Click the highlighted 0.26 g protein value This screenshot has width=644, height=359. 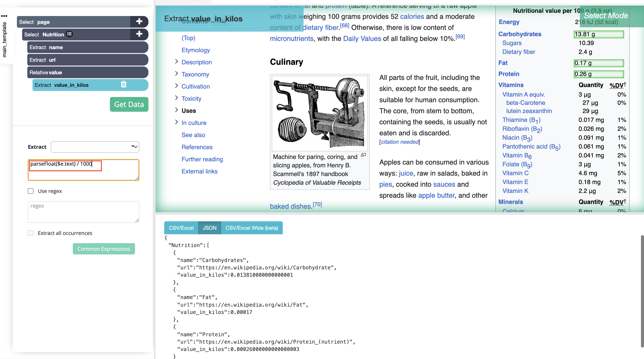598,74
